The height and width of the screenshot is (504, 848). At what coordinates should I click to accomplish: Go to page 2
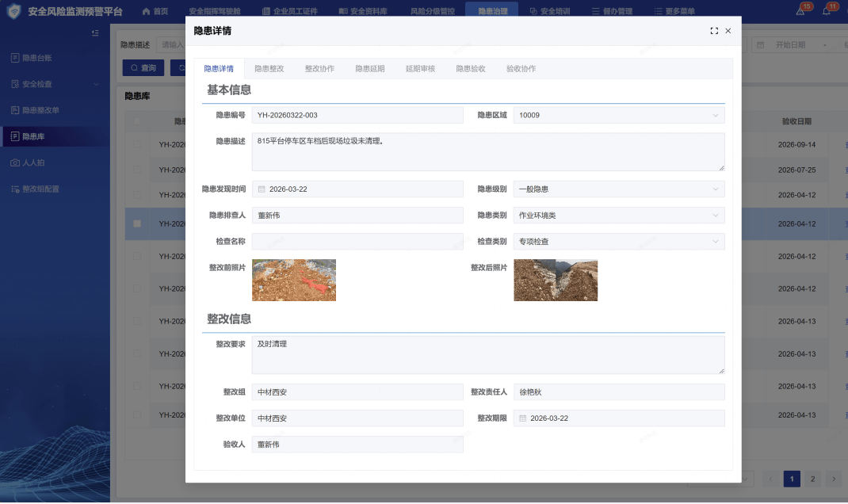pos(812,479)
